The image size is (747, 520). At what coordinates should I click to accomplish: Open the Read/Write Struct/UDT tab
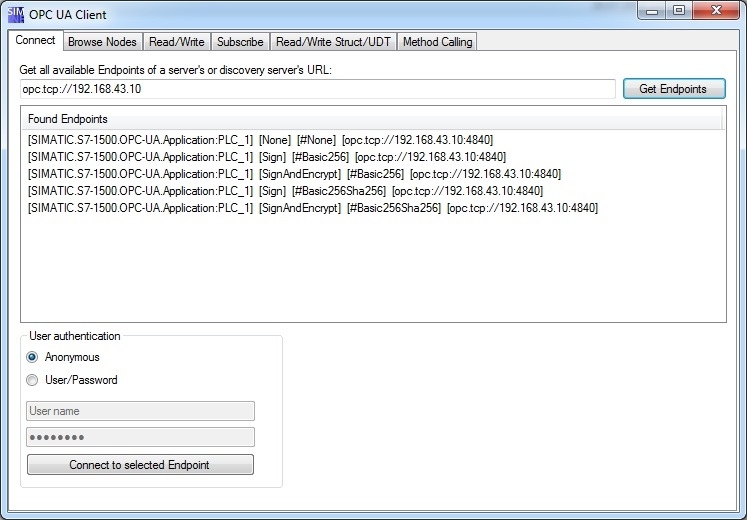[333, 42]
